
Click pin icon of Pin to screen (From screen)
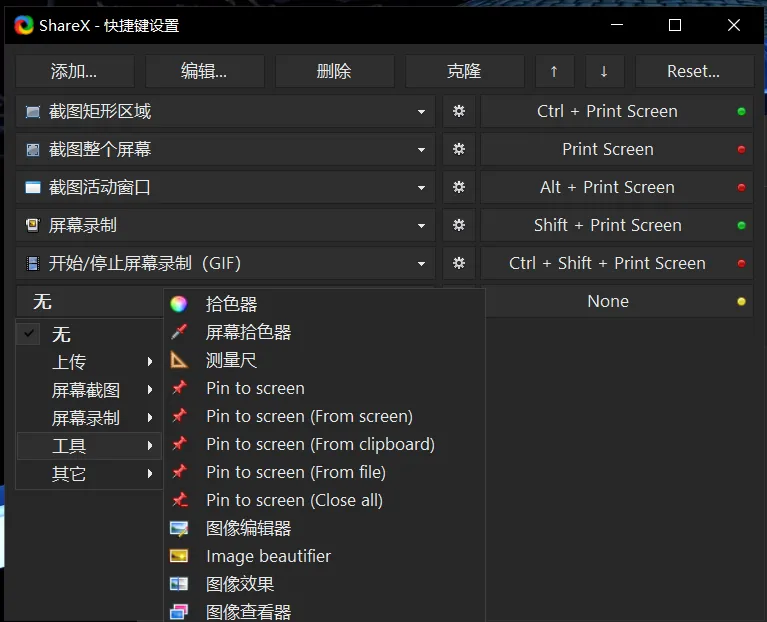click(x=179, y=416)
